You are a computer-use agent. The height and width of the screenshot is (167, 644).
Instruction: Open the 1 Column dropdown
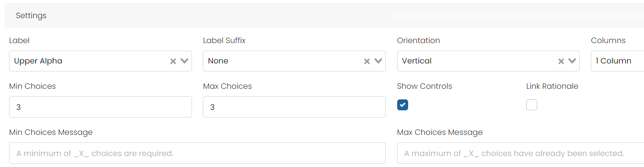(617, 61)
